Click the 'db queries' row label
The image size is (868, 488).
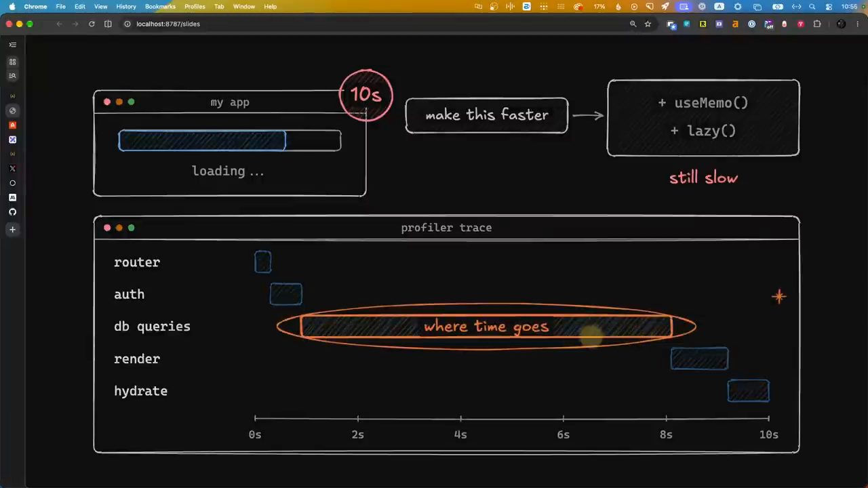[152, 327]
